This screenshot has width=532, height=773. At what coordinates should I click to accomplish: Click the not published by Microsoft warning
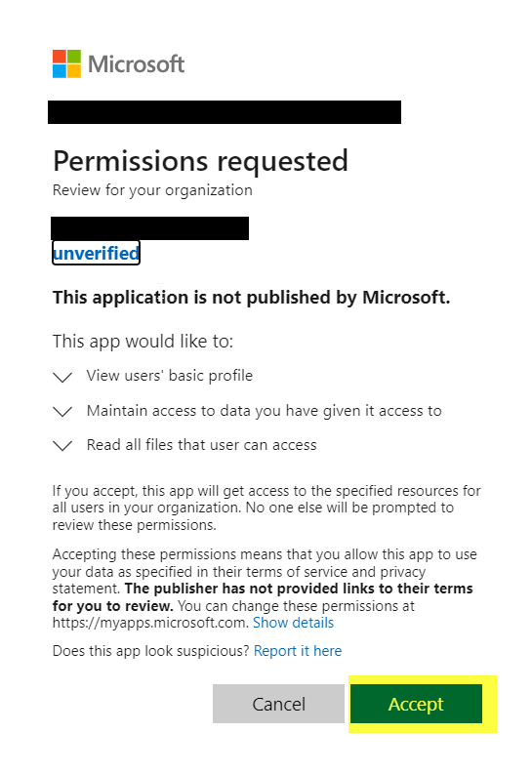pos(252,298)
